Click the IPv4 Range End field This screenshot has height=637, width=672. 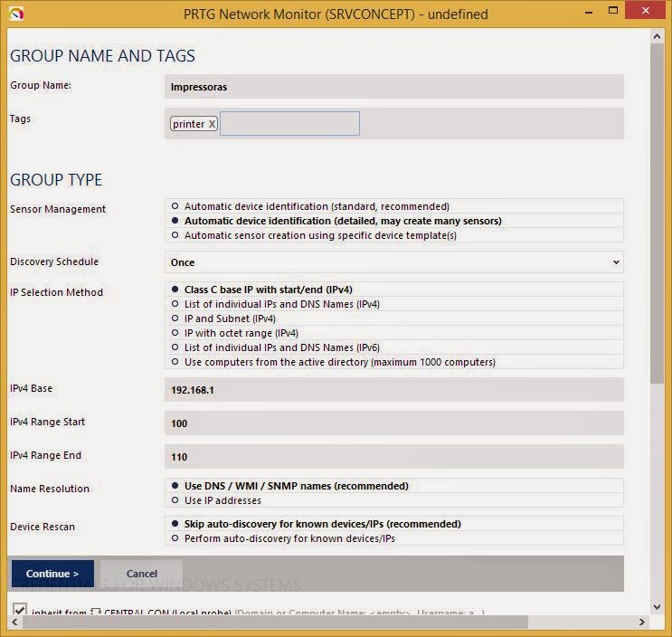click(x=393, y=457)
